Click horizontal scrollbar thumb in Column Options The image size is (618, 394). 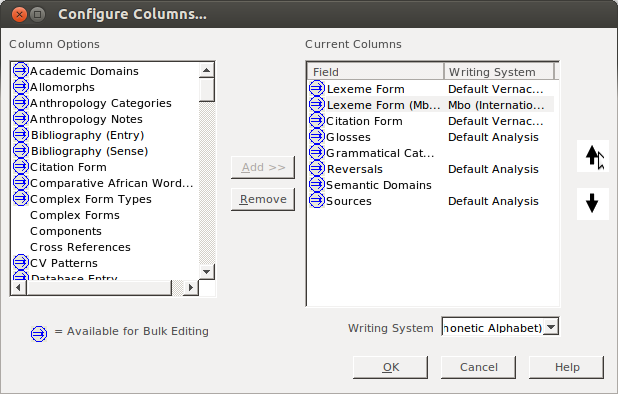click(x=99, y=288)
